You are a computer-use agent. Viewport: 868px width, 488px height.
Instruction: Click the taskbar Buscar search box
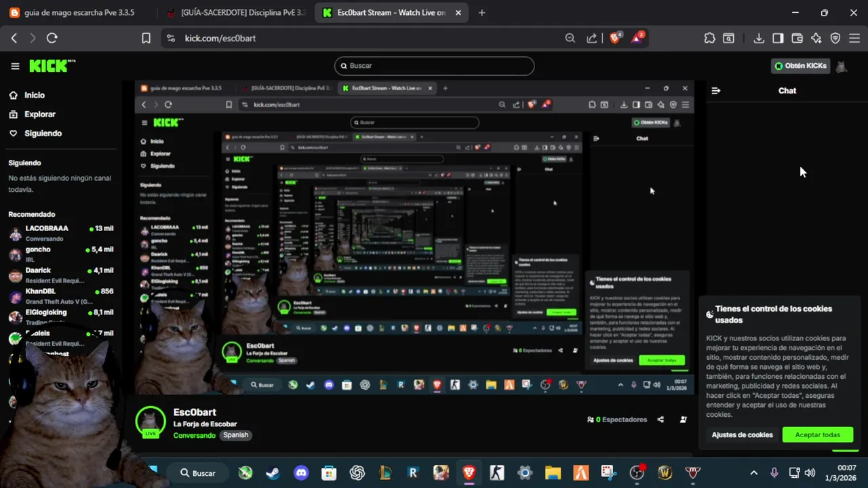tap(198, 472)
